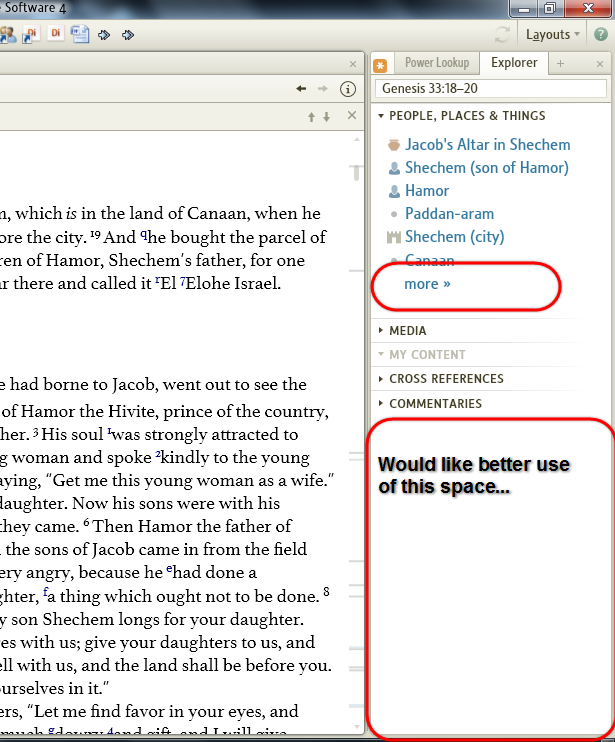
Task: Click footnote e before 'had done a'
Action: click(169, 569)
